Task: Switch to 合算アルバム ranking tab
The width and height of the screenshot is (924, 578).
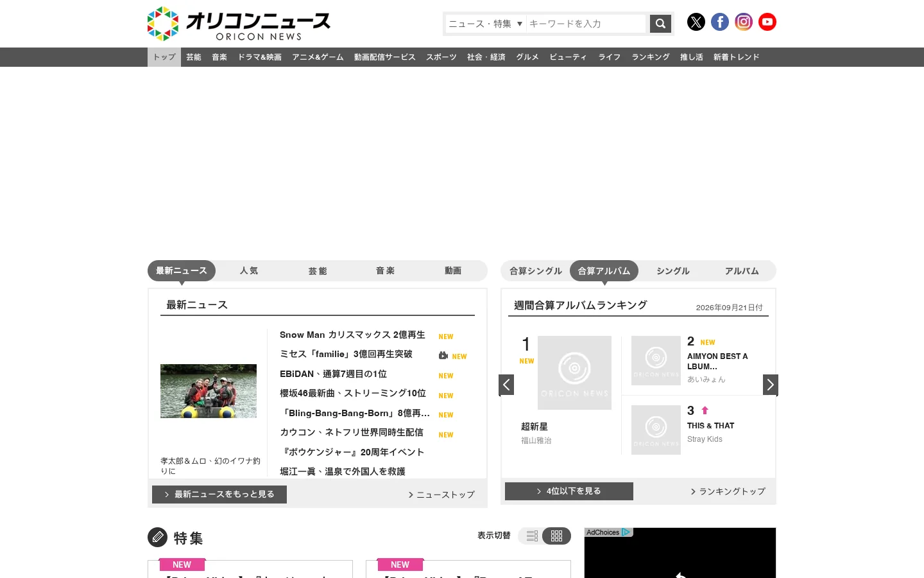Action: click(604, 270)
